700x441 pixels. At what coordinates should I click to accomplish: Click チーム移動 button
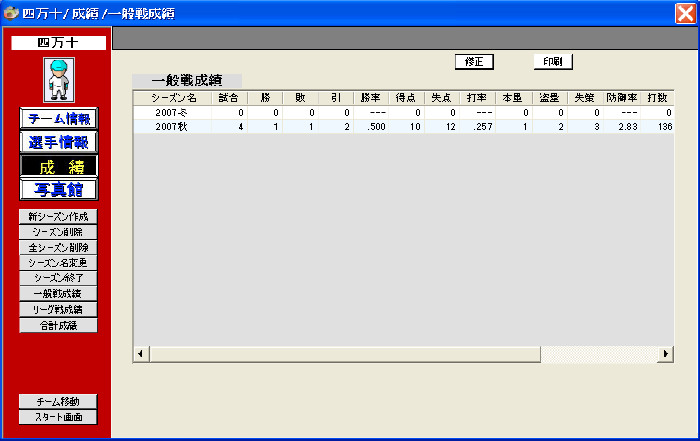click(x=58, y=401)
